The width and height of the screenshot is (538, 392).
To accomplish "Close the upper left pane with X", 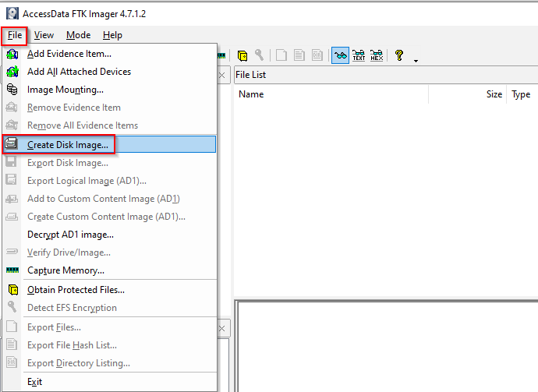I will click(x=222, y=75).
